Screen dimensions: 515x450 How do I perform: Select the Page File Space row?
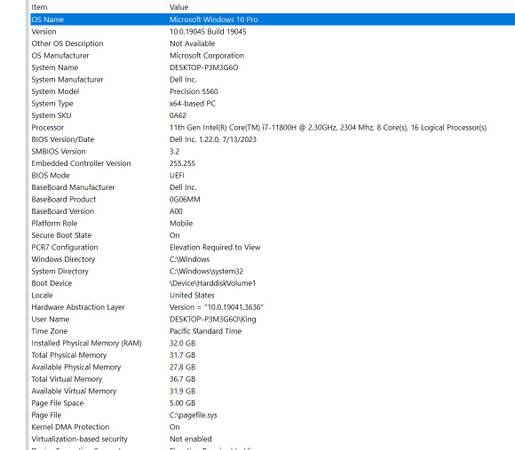point(272,404)
